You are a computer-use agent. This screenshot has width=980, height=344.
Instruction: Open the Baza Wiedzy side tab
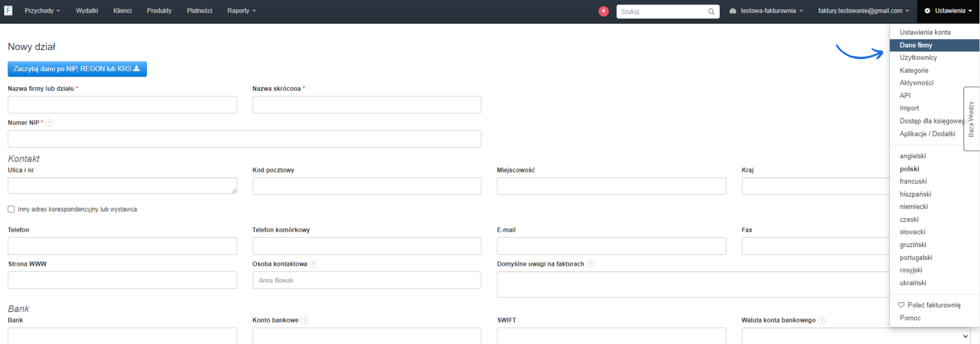[x=971, y=119]
